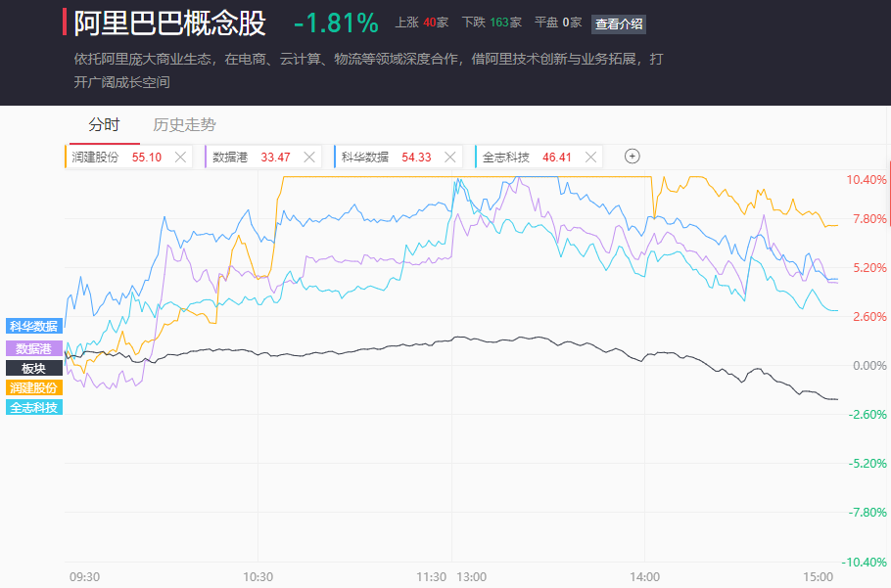The image size is (891, 588).
Task: Click the 润建股份 orange legend label
Action: [34, 387]
